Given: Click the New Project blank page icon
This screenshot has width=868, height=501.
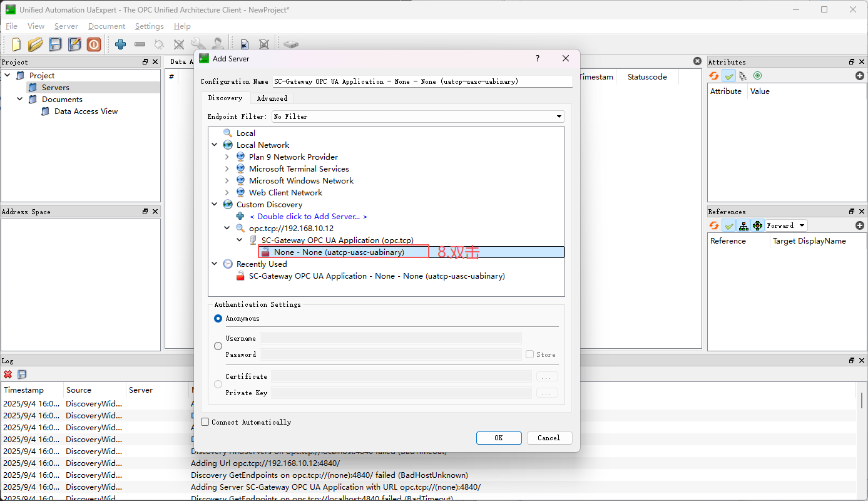Looking at the screenshot, I should [x=16, y=44].
